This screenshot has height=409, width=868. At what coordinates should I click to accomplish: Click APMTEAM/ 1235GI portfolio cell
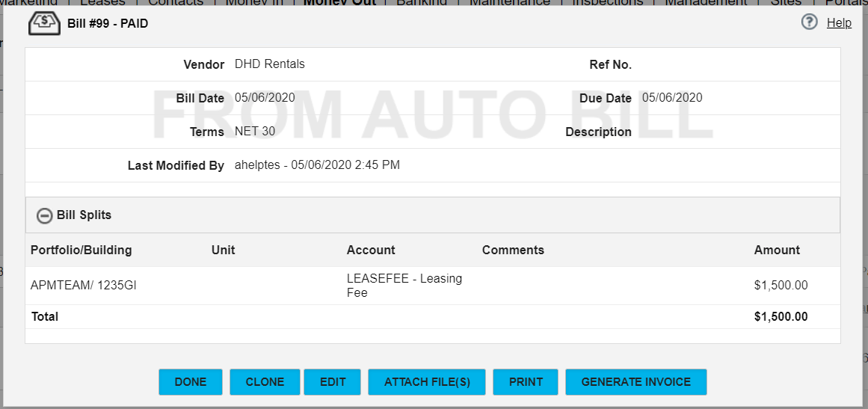tap(84, 286)
